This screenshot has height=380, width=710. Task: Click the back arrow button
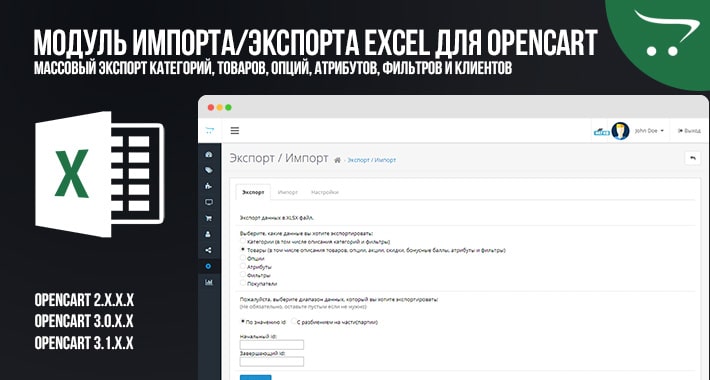(692, 158)
